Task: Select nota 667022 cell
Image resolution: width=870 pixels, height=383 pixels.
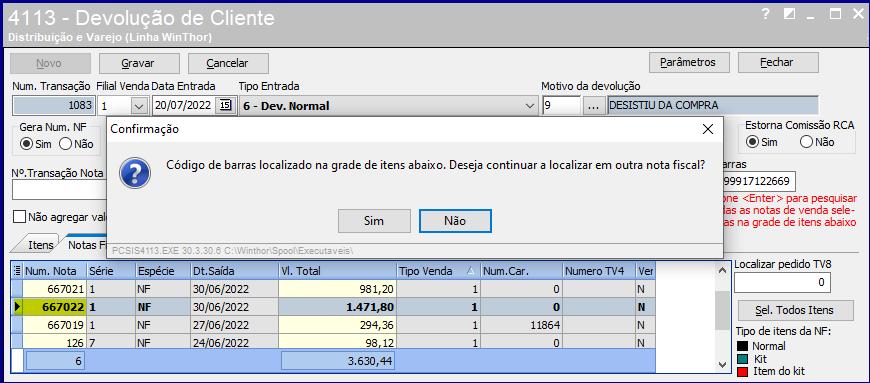Action: (x=54, y=307)
